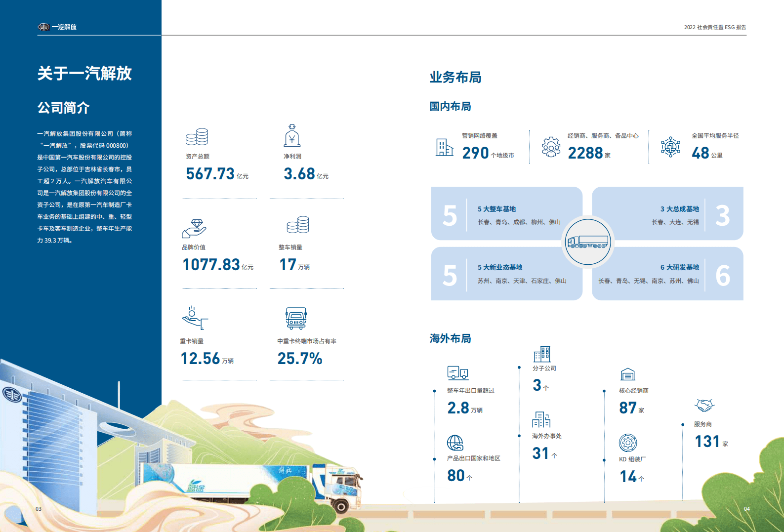Click the 公司简介 subheading
Viewport: 784px width, 532px height.
coord(63,108)
